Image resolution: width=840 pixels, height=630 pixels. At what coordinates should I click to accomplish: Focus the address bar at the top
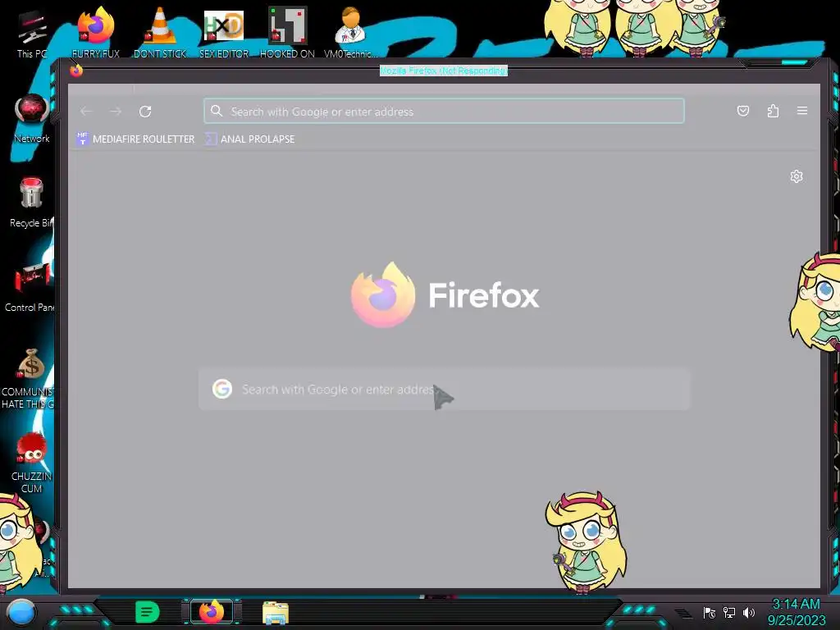(x=444, y=111)
